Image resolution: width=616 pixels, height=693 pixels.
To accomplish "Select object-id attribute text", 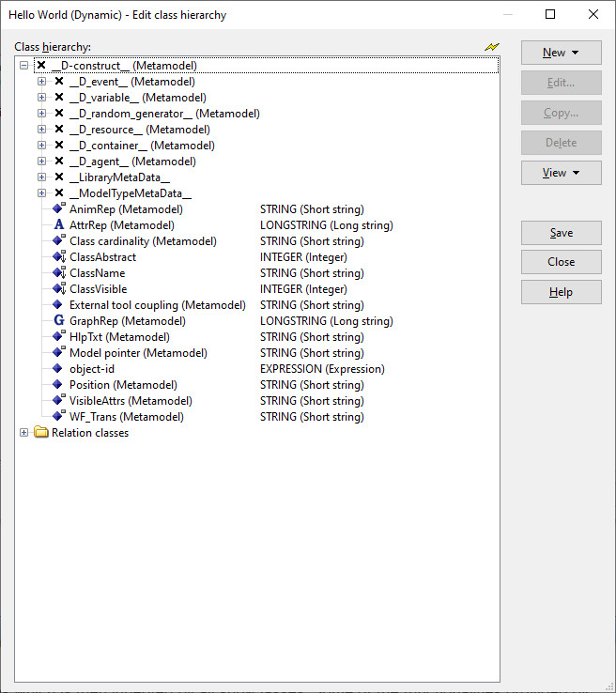I will (92, 369).
